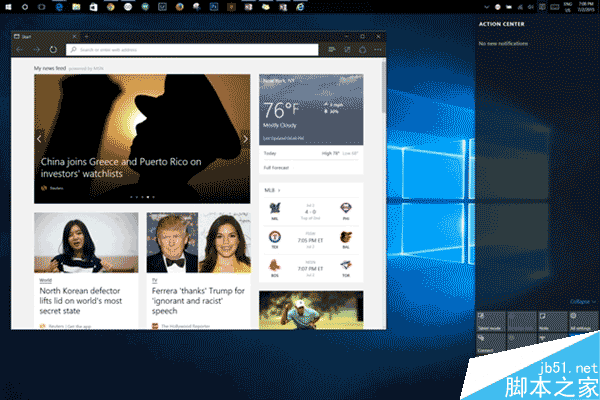600x400 pixels.
Task: Switch ENG input language
Action: click(568, 7)
